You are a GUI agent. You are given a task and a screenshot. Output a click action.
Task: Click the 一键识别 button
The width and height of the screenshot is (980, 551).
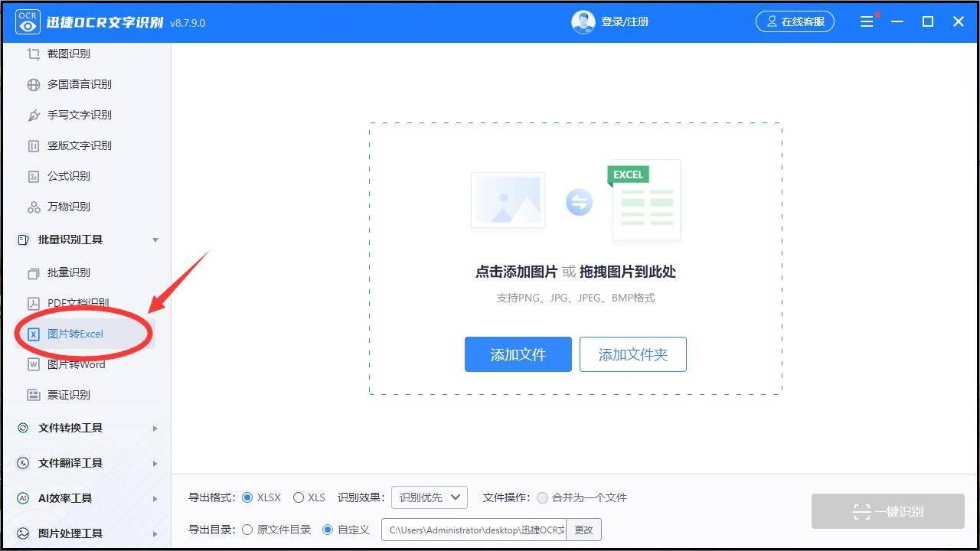click(888, 511)
